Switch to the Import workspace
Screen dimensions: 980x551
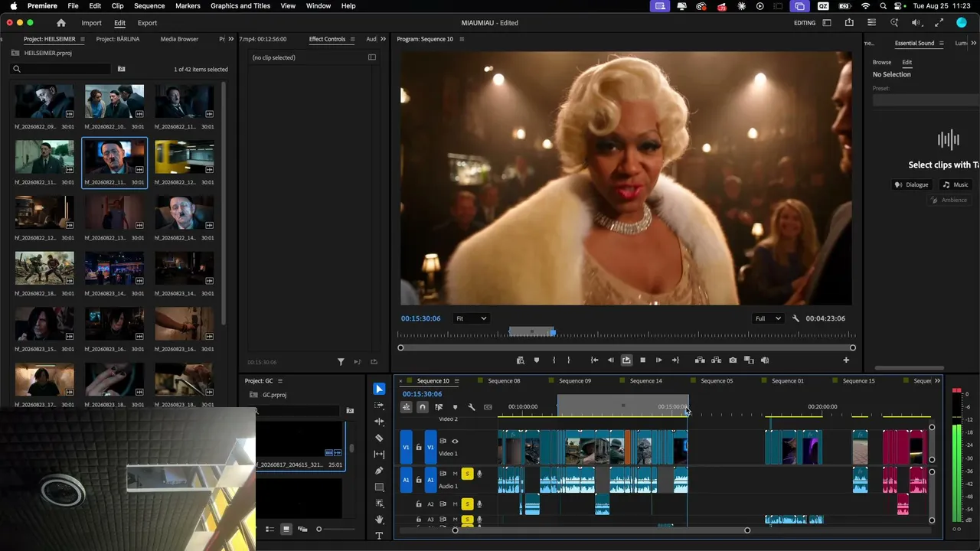91,23
